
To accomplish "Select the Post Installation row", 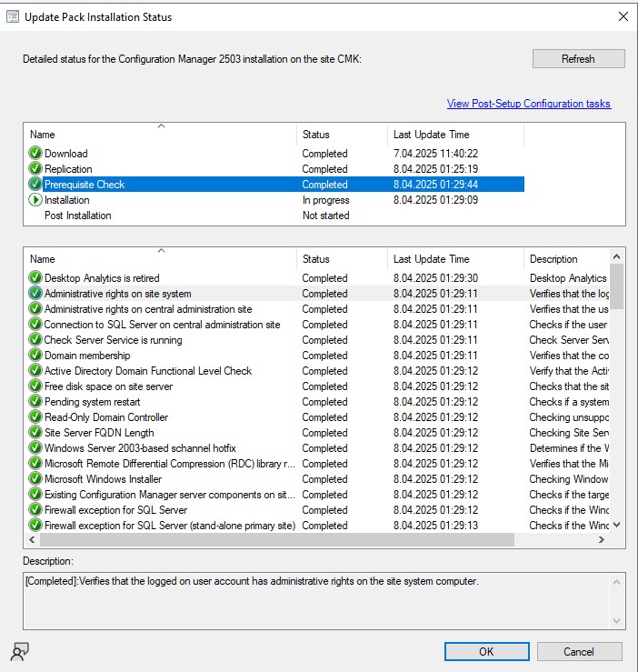I will click(78, 216).
